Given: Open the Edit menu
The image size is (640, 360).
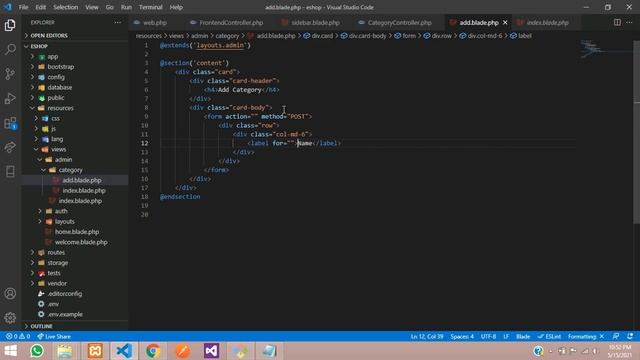Looking at the screenshot, I should tap(40, 7).
